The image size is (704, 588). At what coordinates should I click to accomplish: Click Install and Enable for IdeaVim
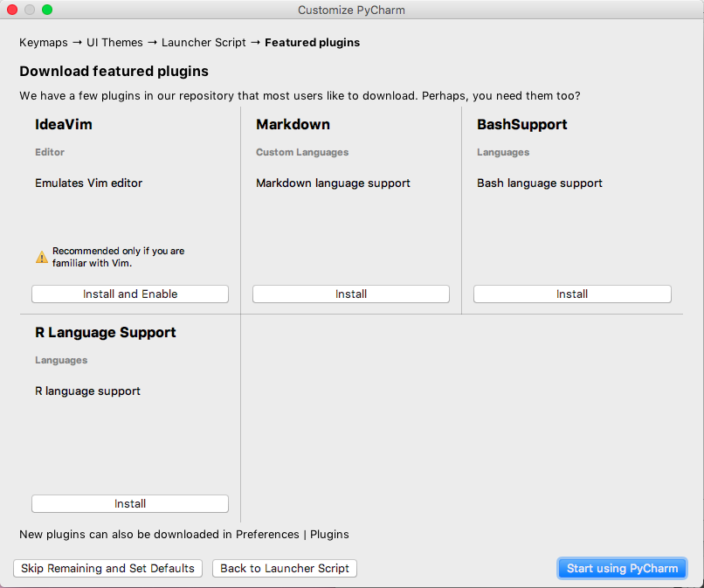tap(130, 294)
